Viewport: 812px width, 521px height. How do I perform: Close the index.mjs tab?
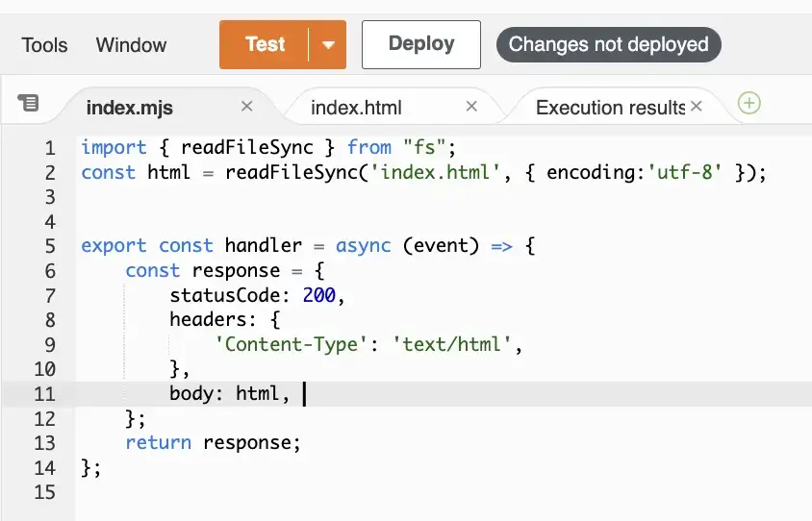pos(247,106)
